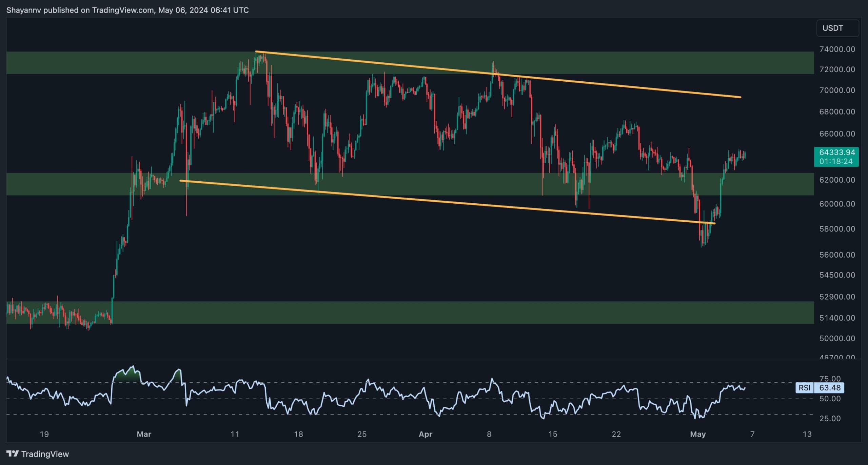The image size is (868, 465).
Task: Select the current price label 64333.94
Action: pyautogui.click(x=836, y=153)
